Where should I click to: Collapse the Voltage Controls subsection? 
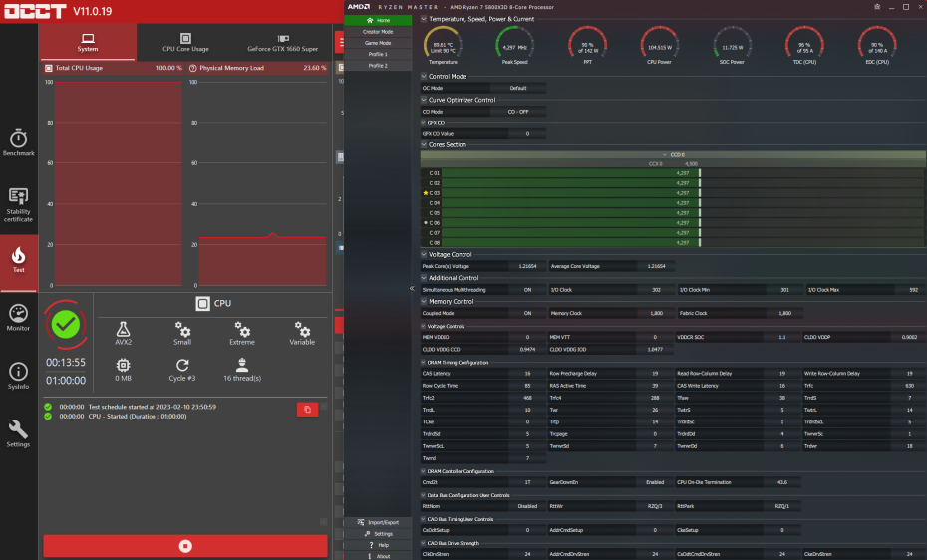(x=424, y=326)
